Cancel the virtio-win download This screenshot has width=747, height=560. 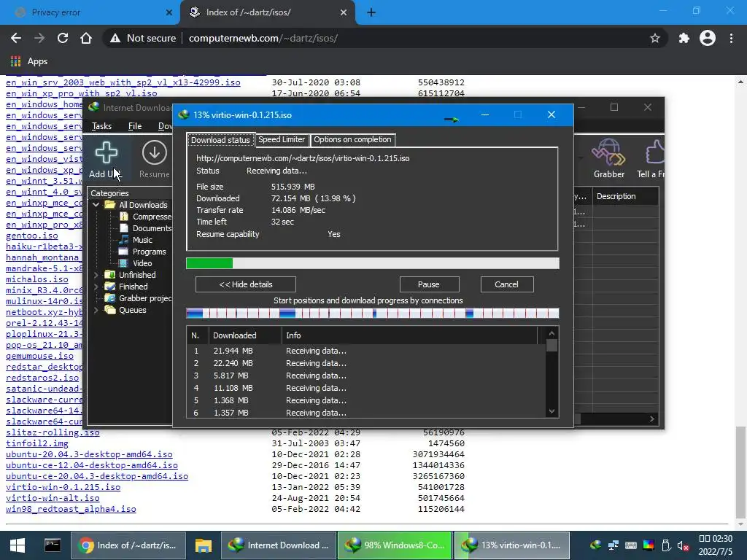pos(506,284)
